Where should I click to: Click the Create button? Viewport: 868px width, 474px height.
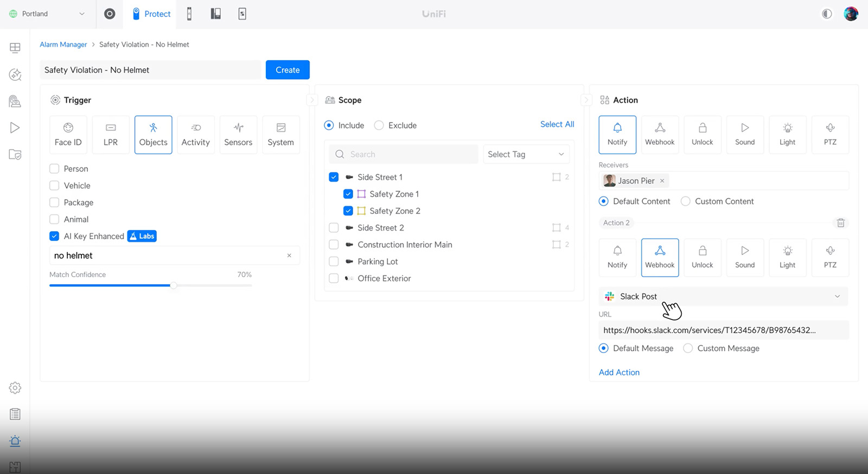pyautogui.click(x=288, y=70)
